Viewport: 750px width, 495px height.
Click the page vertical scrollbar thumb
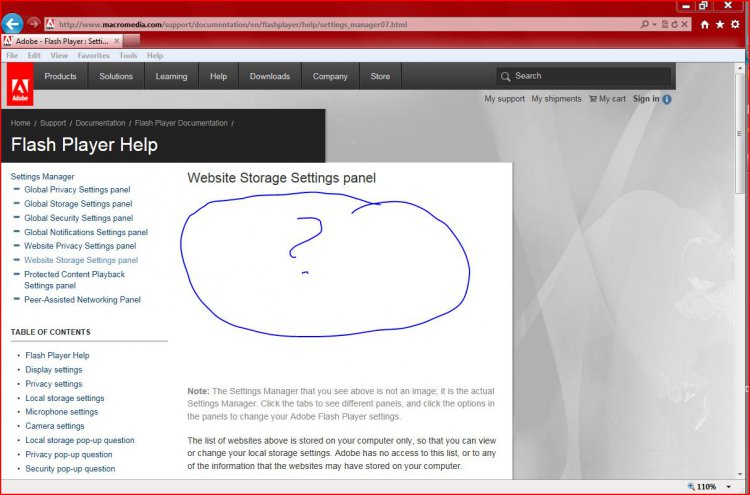[740, 133]
